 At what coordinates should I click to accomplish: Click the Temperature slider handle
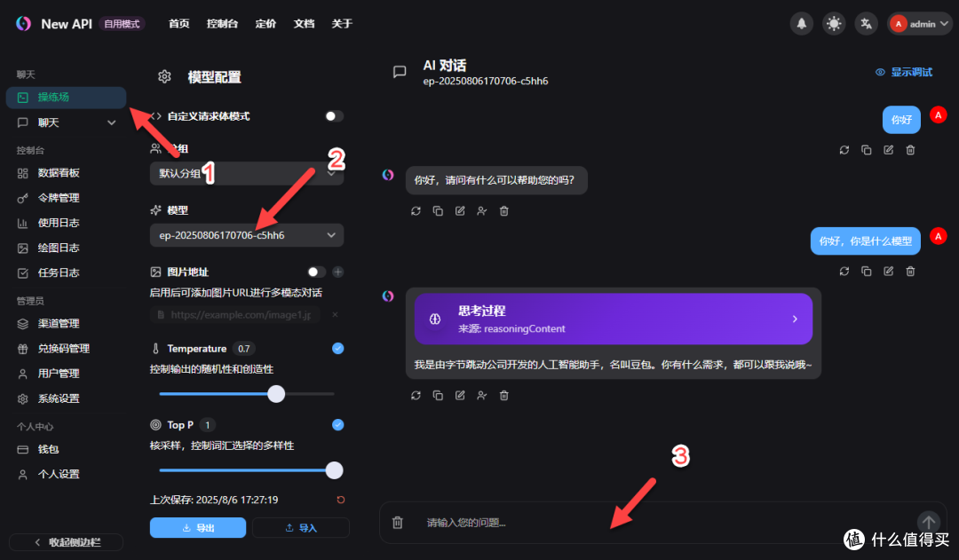point(276,394)
